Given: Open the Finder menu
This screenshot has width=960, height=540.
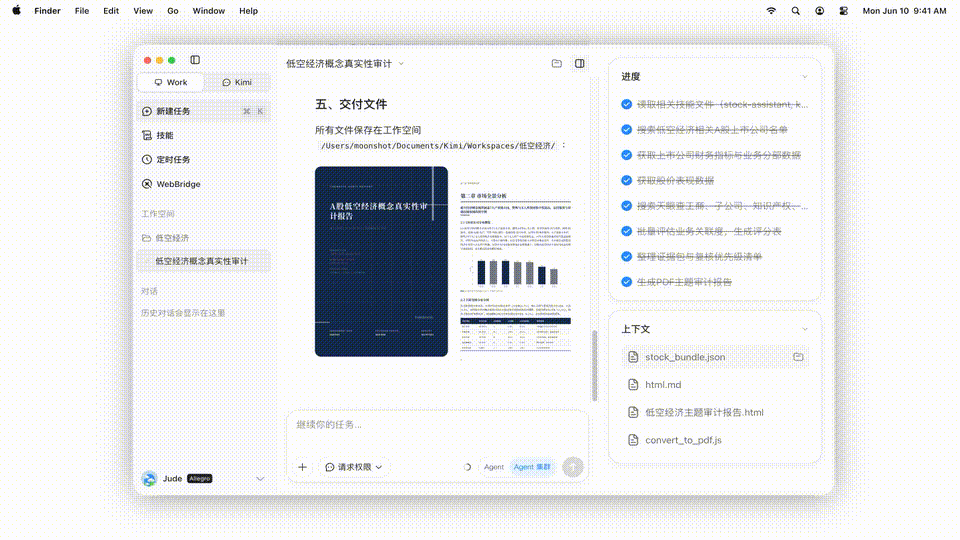Looking at the screenshot, I should (47, 11).
